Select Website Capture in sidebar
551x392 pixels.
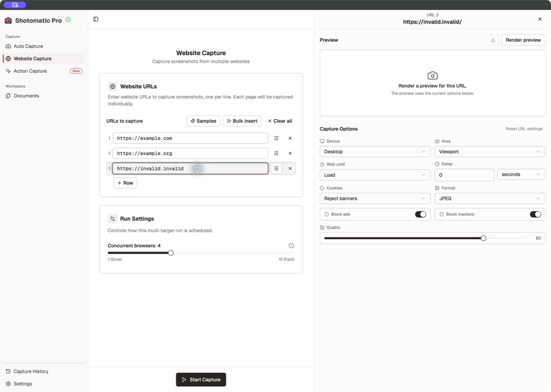click(x=44, y=58)
